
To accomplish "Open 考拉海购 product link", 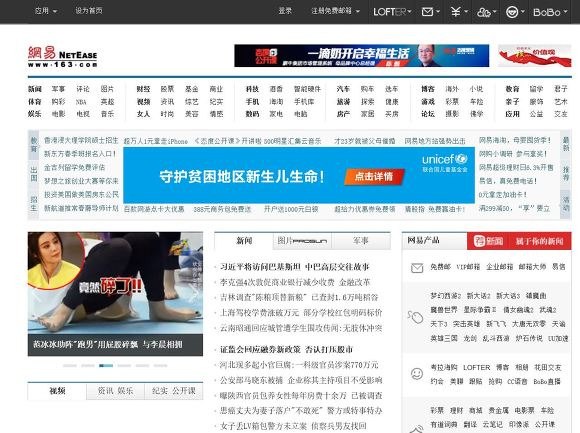I will coord(444,368).
